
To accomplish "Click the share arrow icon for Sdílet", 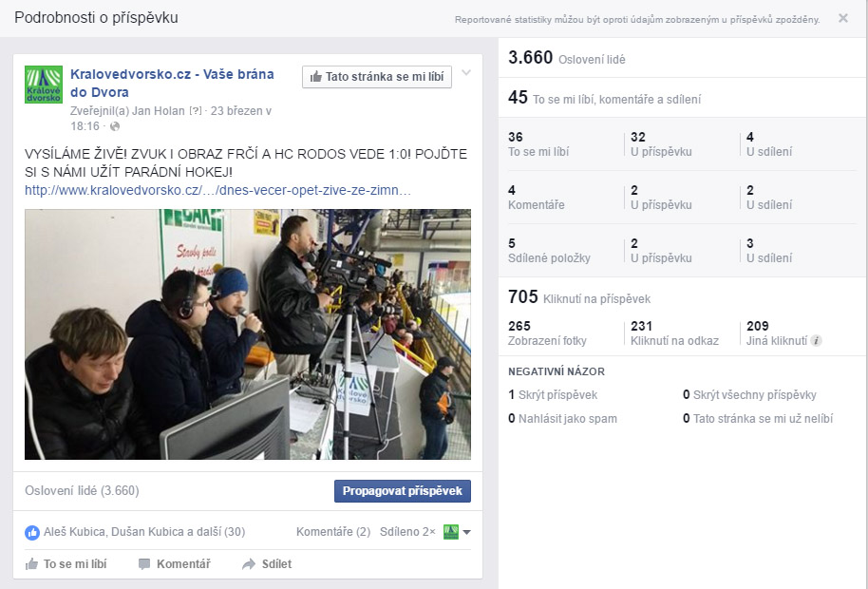I will (x=249, y=564).
